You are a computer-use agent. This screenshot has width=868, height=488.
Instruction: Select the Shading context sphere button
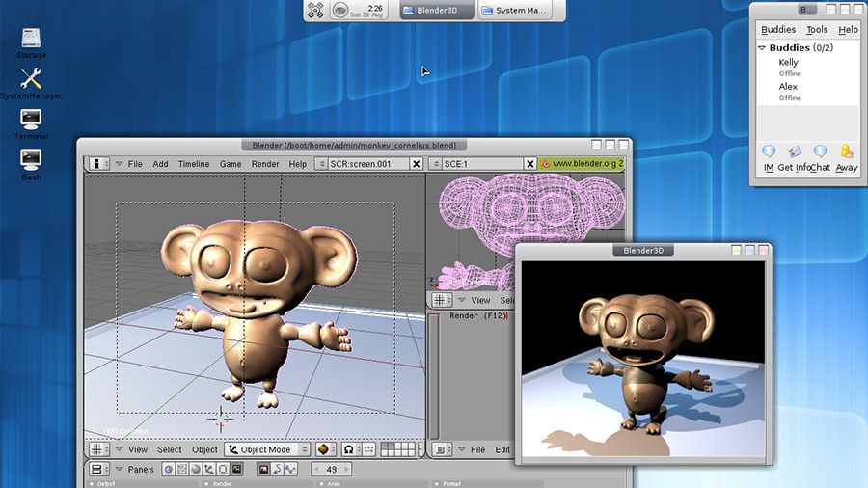(196, 469)
